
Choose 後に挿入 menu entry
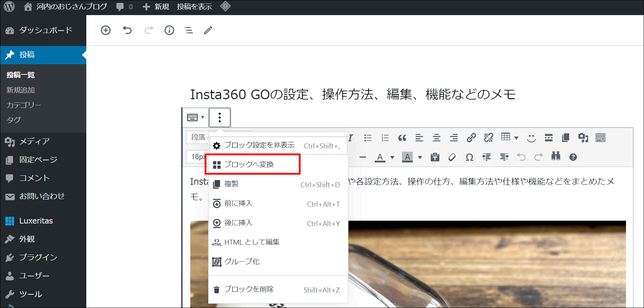coord(278,223)
